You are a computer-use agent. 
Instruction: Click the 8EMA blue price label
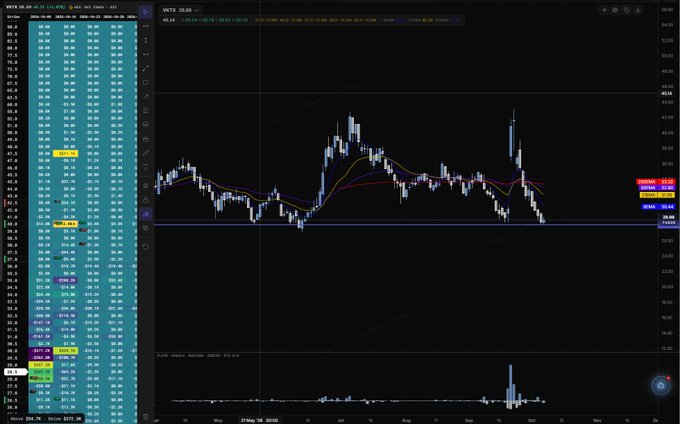tap(658, 207)
